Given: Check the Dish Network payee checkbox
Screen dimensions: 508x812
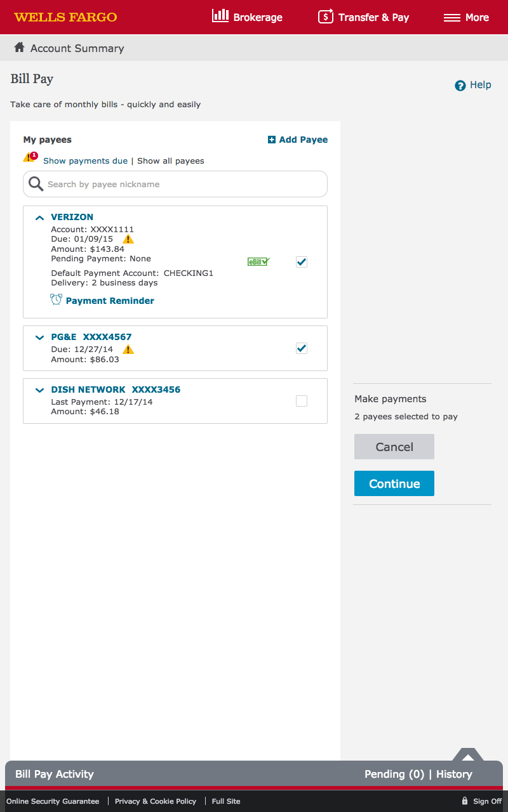Looking at the screenshot, I should (302, 401).
